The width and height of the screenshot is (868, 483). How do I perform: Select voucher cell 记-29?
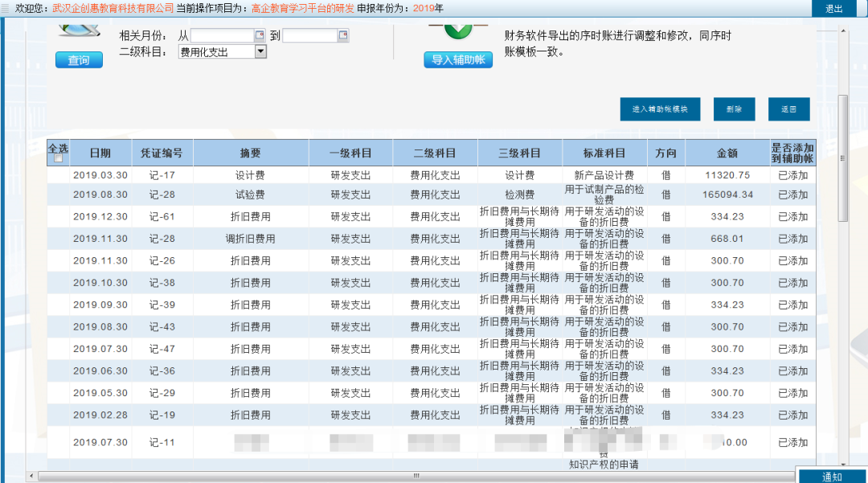pos(162,393)
